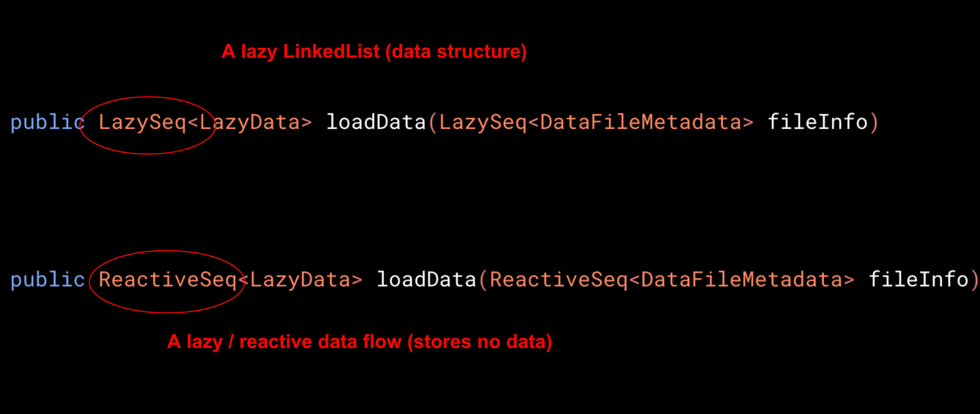
Task: Click the second 'public' keyword
Action: (47, 280)
